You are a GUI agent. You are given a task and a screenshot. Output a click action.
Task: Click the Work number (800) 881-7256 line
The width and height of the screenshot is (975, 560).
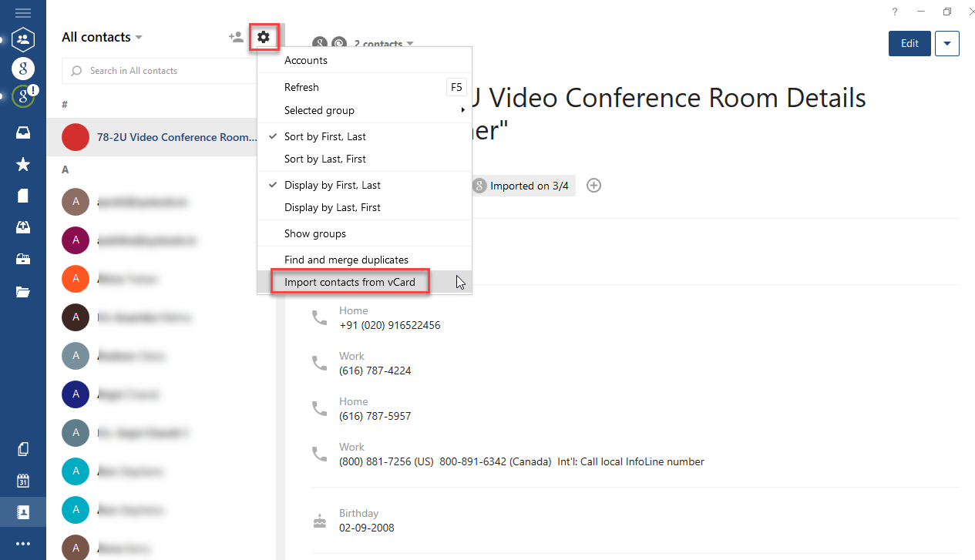[x=522, y=461]
